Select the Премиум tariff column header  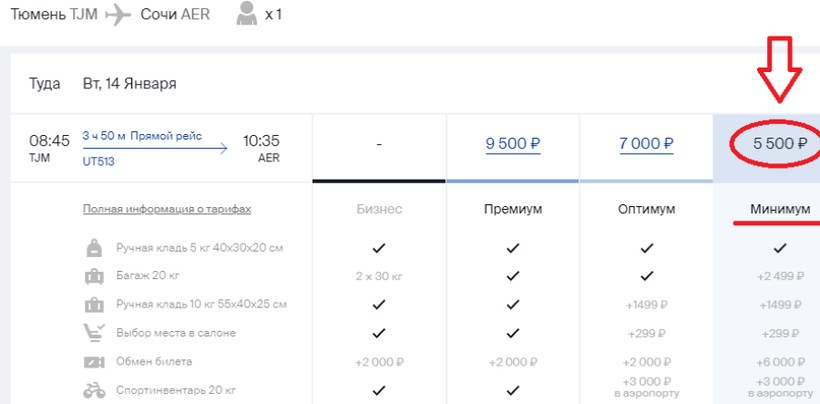pyautogui.click(x=513, y=210)
